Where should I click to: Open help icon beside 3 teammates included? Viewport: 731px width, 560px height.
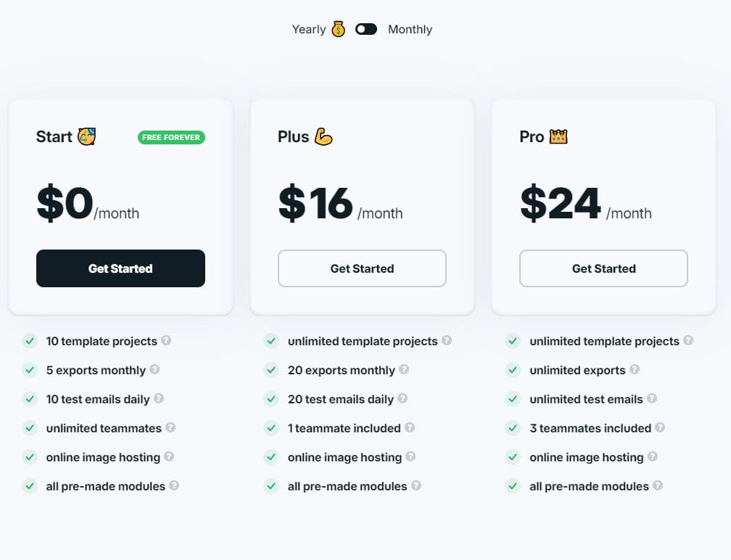660,427
